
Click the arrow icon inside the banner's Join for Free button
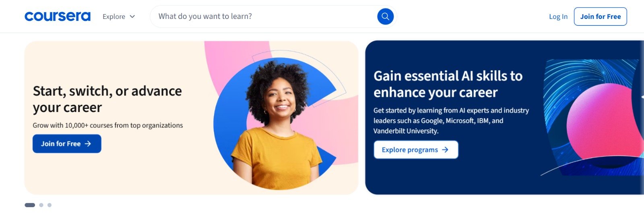88,144
